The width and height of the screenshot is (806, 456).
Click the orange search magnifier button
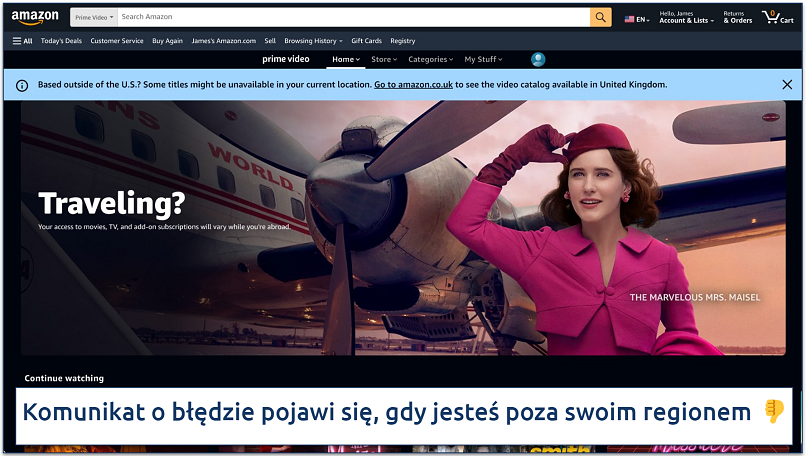click(600, 17)
